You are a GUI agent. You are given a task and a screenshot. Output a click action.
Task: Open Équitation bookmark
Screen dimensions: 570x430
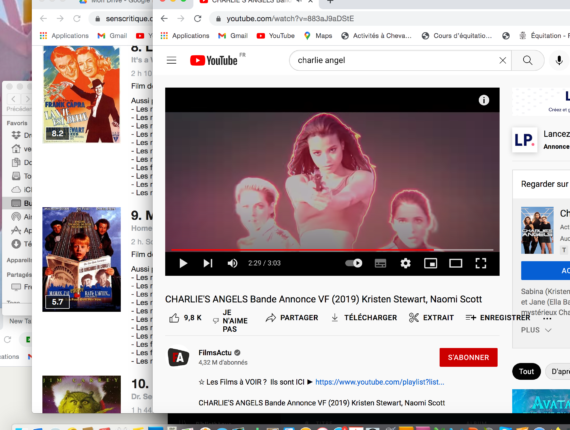point(544,36)
